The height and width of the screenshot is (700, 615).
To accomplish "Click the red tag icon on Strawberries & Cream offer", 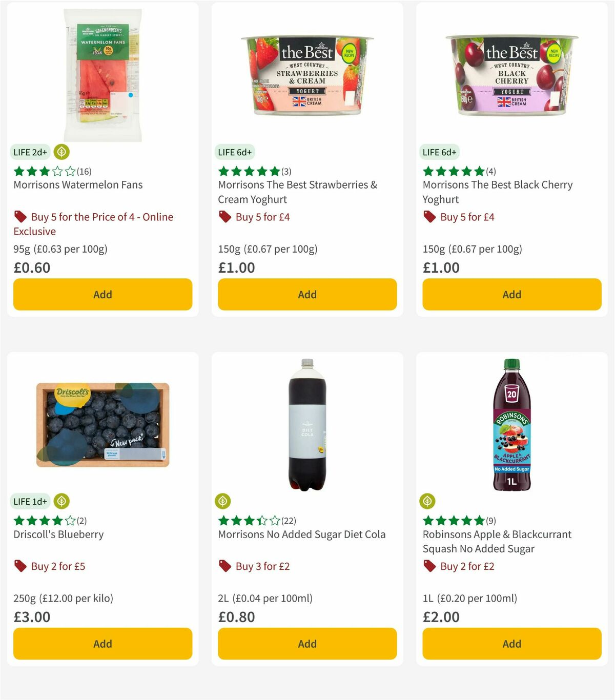I will point(224,217).
